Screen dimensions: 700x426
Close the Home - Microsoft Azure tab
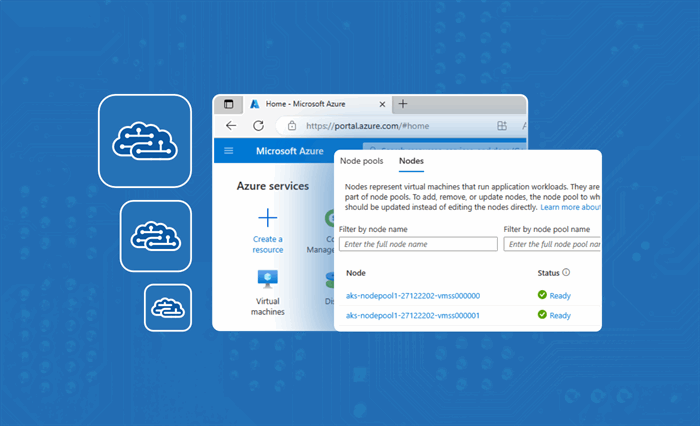tap(382, 104)
